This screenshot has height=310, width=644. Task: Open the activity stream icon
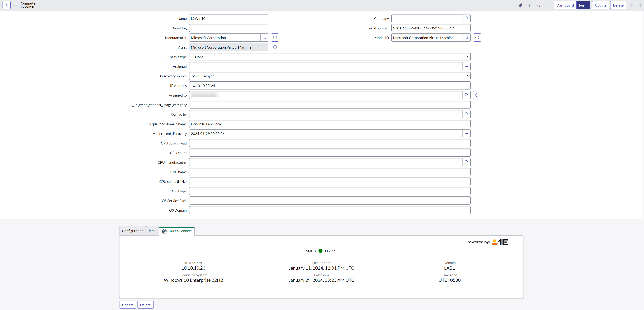(529, 5)
